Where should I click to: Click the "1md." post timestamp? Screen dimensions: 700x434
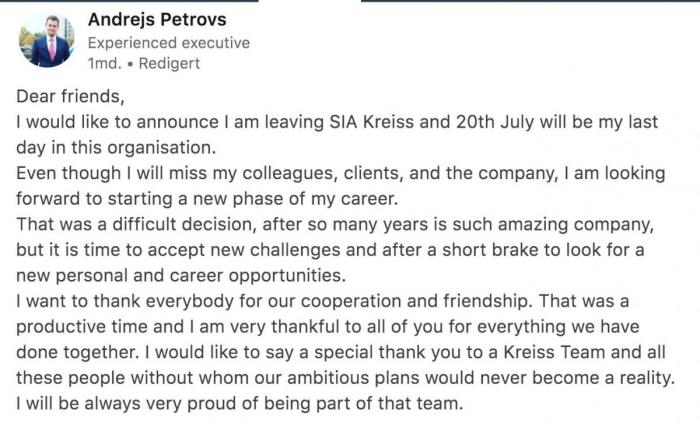[104, 63]
